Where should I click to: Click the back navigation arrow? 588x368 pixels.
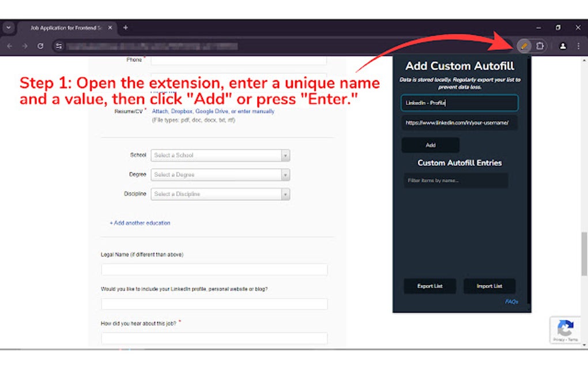coord(9,46)
